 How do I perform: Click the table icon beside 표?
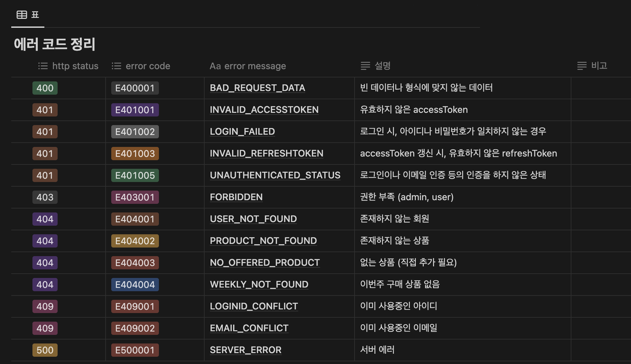coord(22,15)
